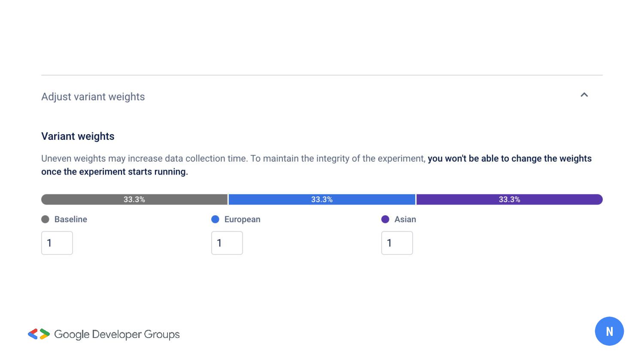Click the Asian variant label
The width and height of the screenshot is (644, 362).
pos(405,219)
